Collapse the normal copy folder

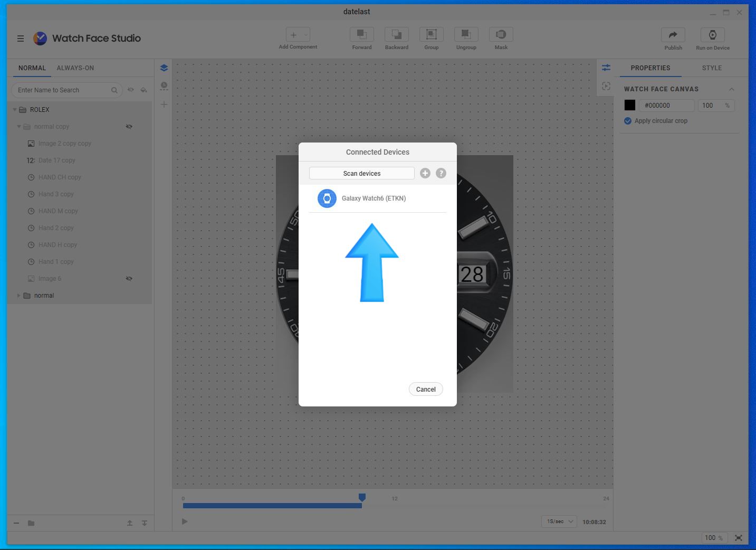[x=19, y=127]
